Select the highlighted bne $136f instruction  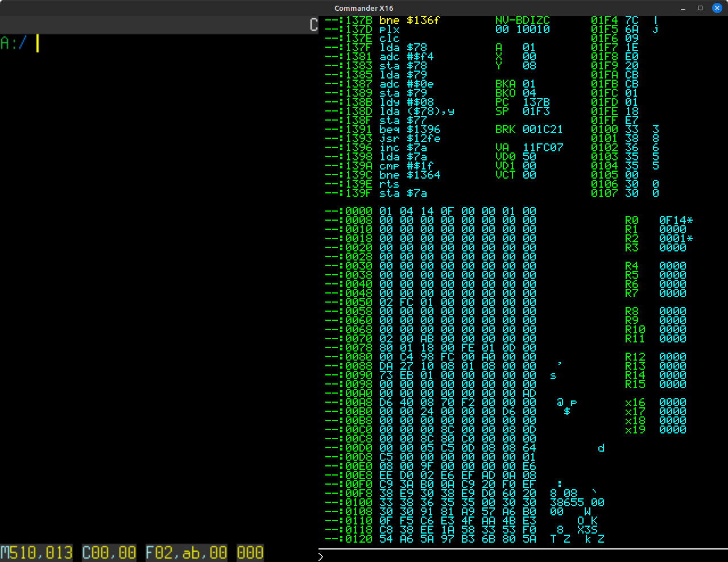click(x=383, y=20)
